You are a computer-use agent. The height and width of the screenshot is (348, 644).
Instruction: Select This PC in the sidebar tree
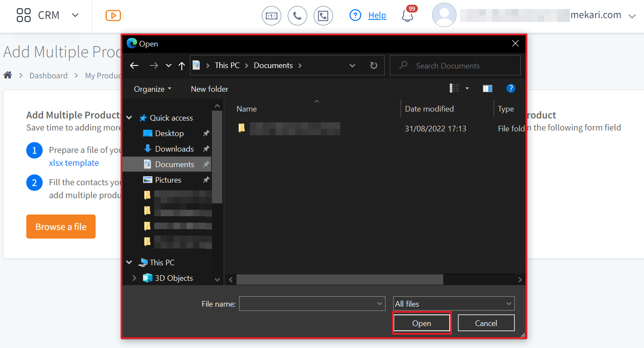pos(162,262)
